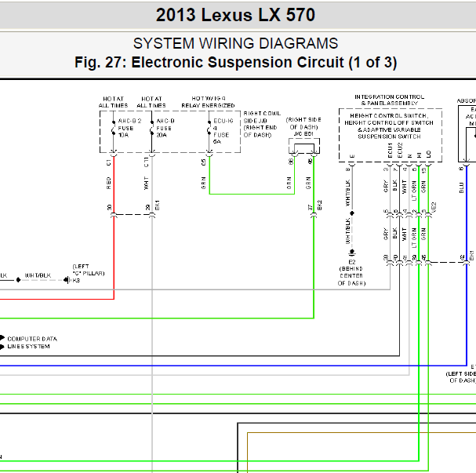This screenshot has height=473, width=476.
Task: Click the "COMPUTER DATA LINES SYSTEM" reference
Action: tap(32, 343)
